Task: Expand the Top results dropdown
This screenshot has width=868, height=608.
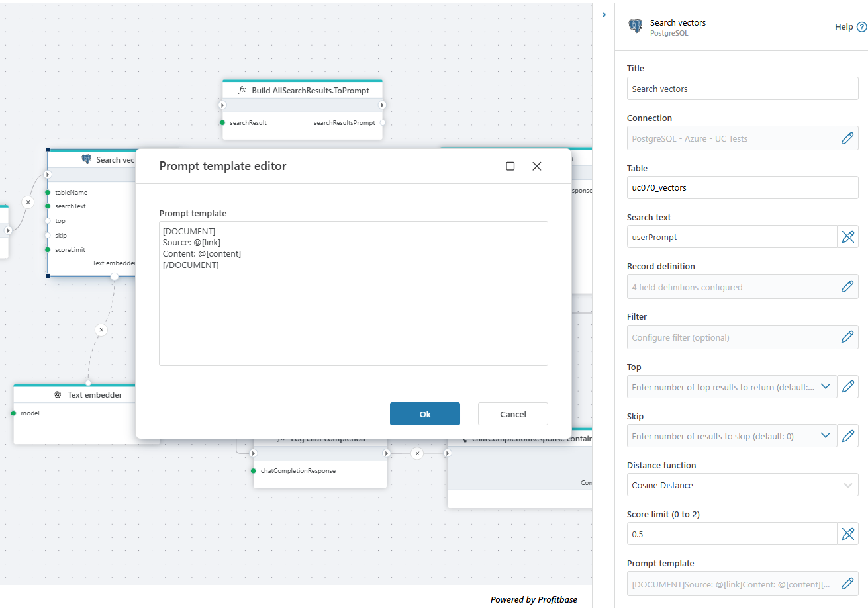Action: click(826, 386)
